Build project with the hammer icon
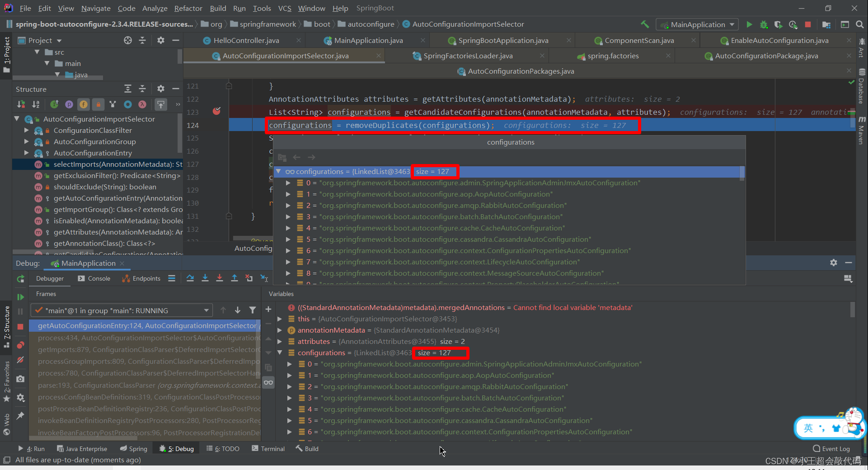The image size is (868, 470). pyautogui.click(x=645, y=24)
